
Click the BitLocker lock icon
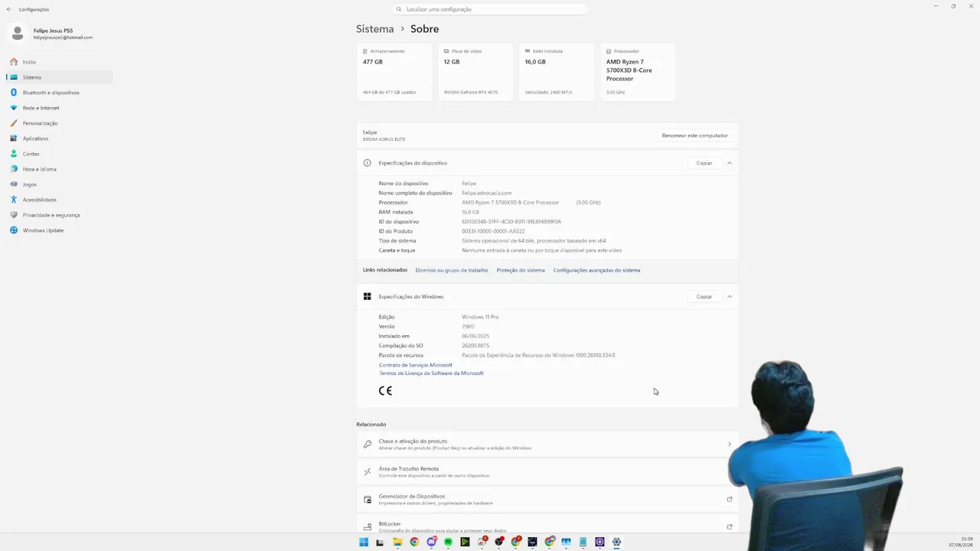(x=367, y=527)
